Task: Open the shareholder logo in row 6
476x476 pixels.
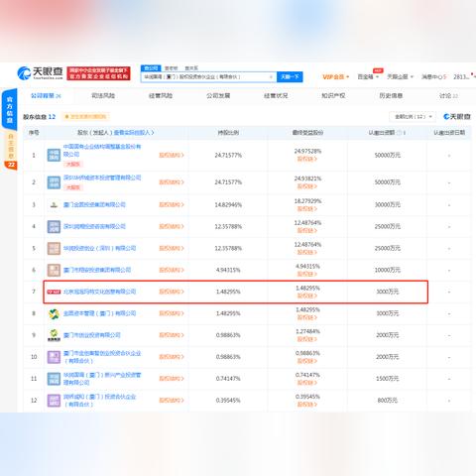Action: click(54, 270)
